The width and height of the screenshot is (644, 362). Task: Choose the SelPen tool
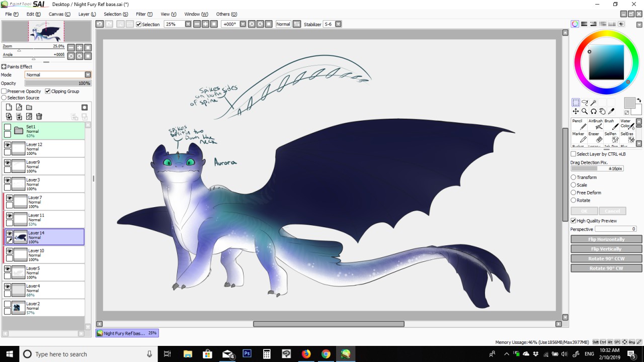point(611,137)
